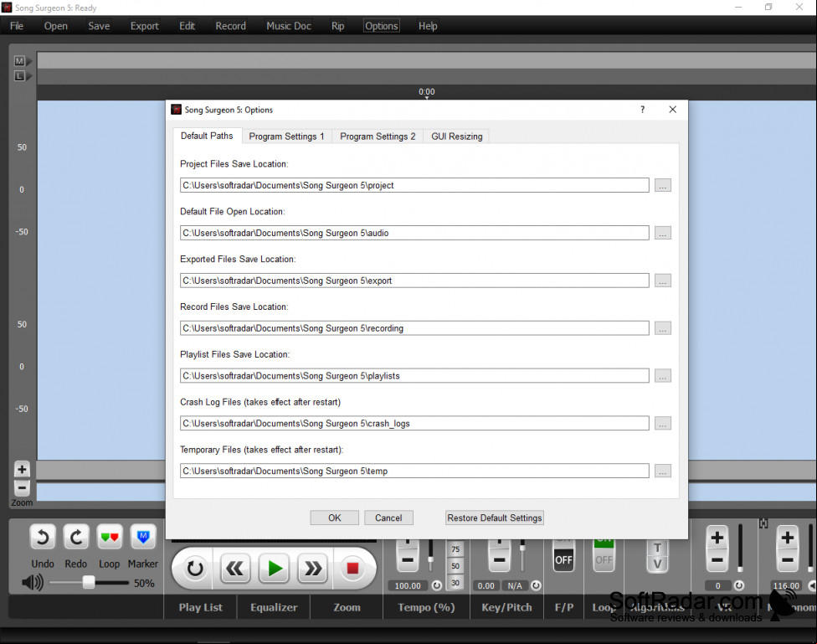Open the File menu

[x=17, y=26]
